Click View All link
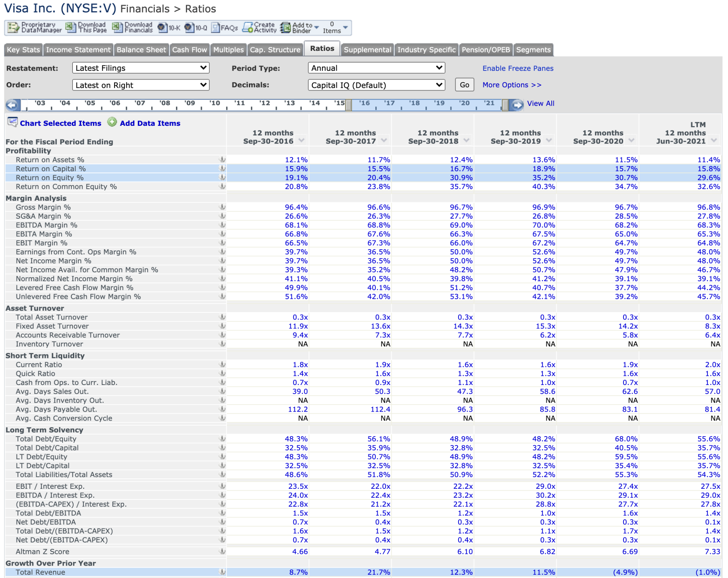 tap(541, 103)
